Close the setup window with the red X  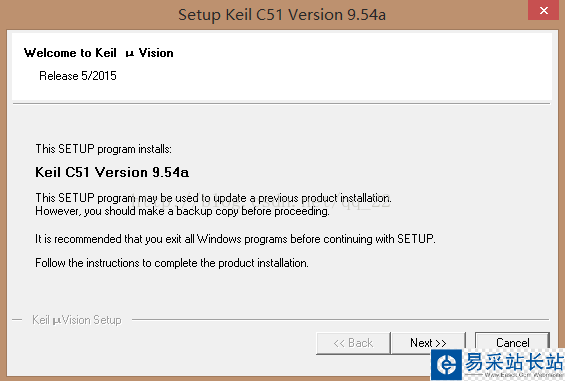pos(543,10)
